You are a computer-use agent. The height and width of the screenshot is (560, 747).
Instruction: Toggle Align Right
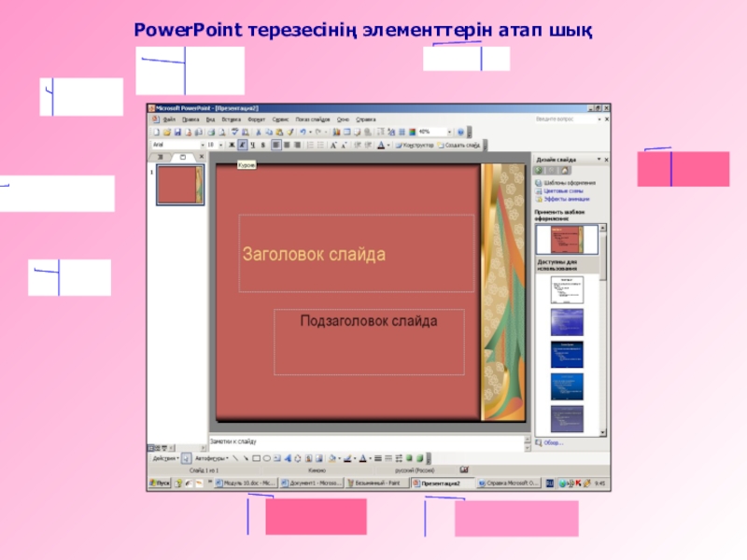[x=297, y=146]
